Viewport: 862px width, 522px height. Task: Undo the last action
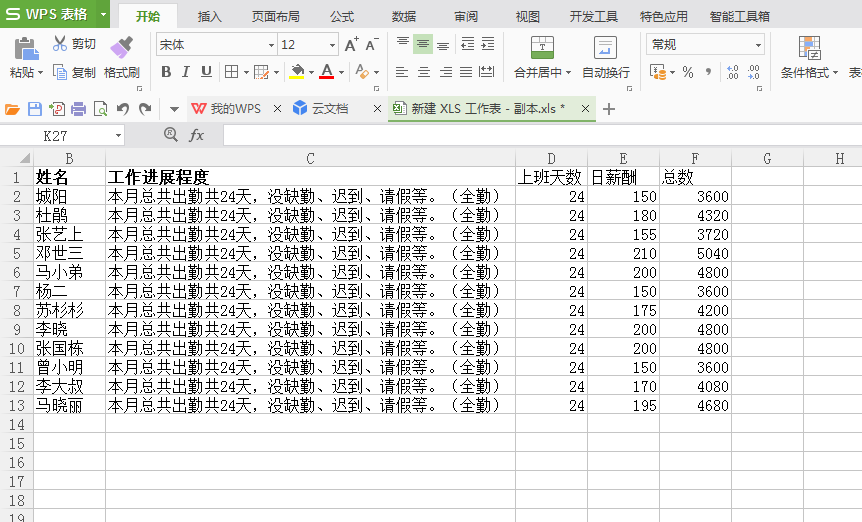point(122,109)
